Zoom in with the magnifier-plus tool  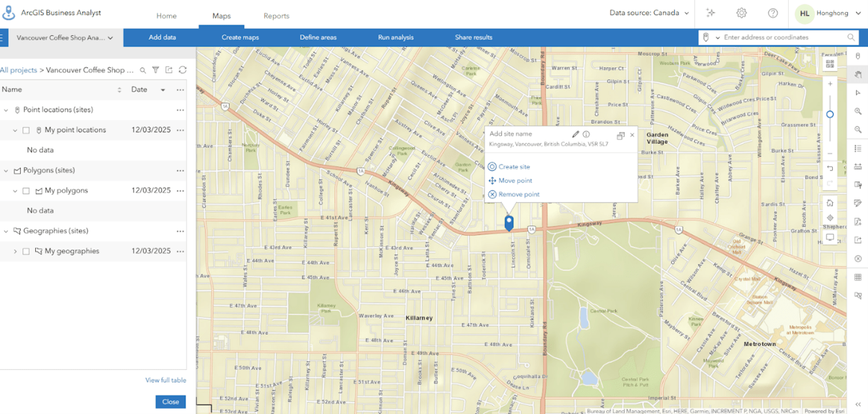[858, 111]
